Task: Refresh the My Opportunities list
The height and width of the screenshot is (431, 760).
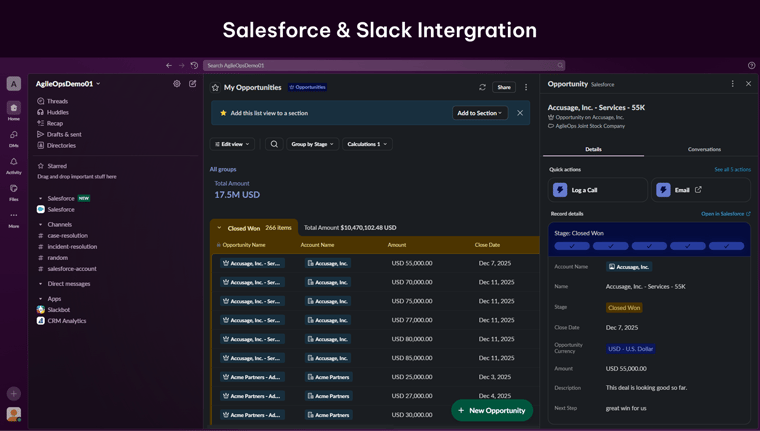Action: (x=482, y=87)
